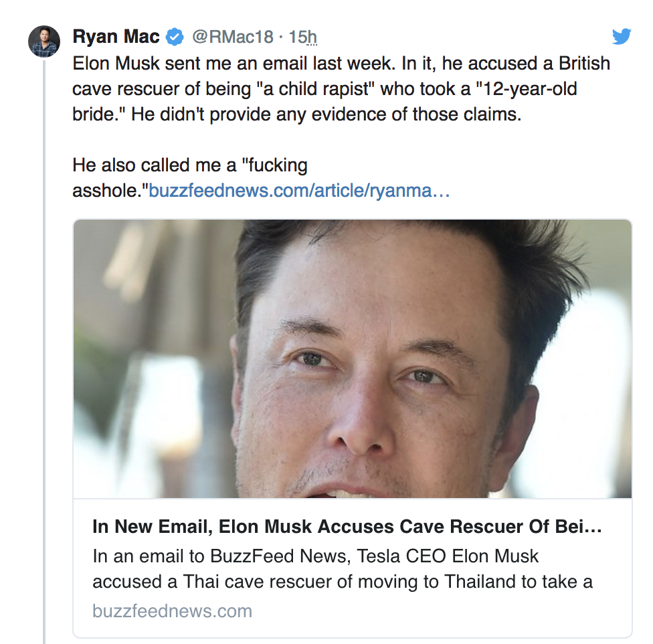Open the @RMac18 handle link

coord(233,37)
